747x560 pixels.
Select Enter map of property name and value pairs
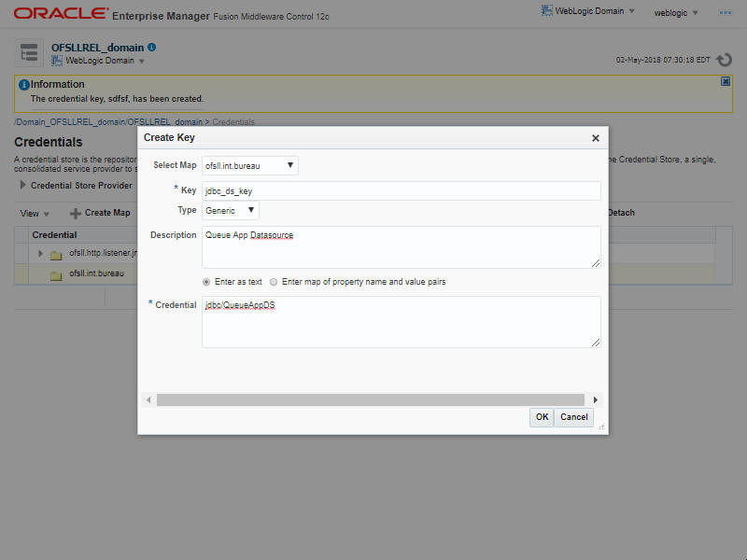(274, 282)
